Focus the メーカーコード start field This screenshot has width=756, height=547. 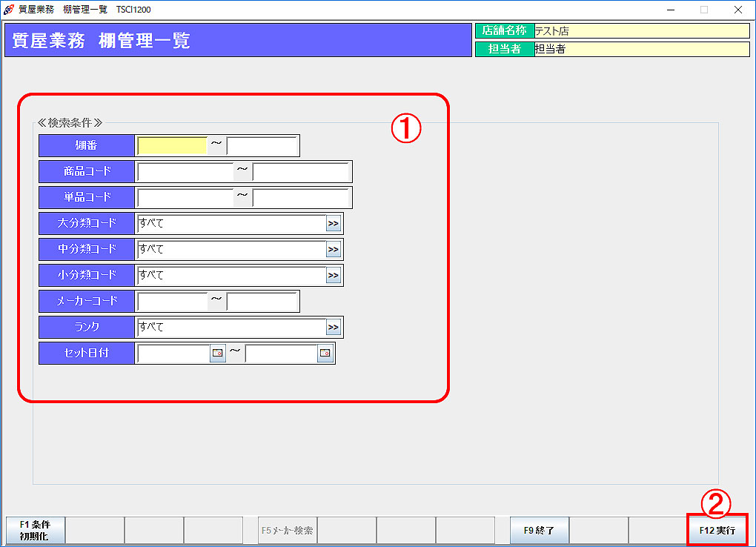[x=172, y=302]
